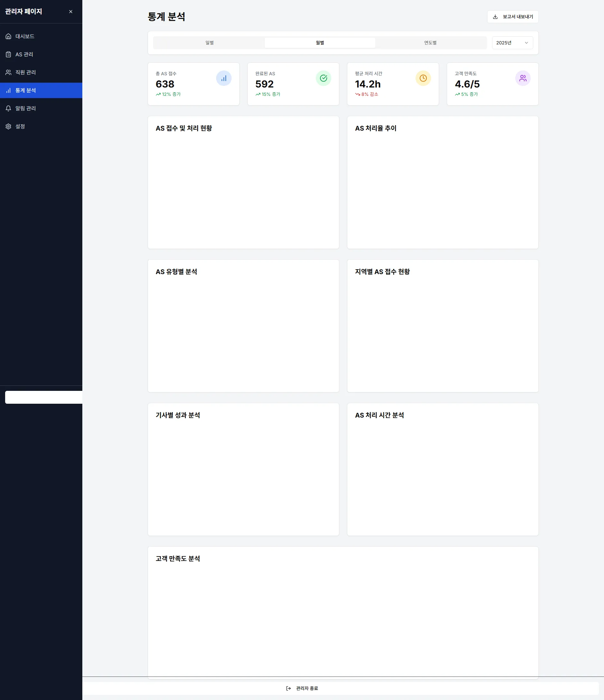604x700 pixels.
Task: Click the 지역별 AS 접수 현황 heading
Action: [382, 272]
